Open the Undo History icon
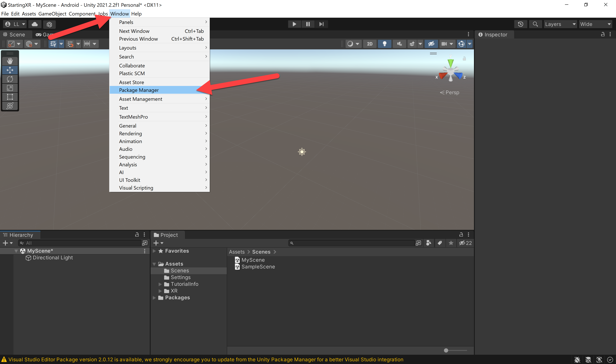The width and height of the screenshot is (616, 364). click(x=520, y=24)
